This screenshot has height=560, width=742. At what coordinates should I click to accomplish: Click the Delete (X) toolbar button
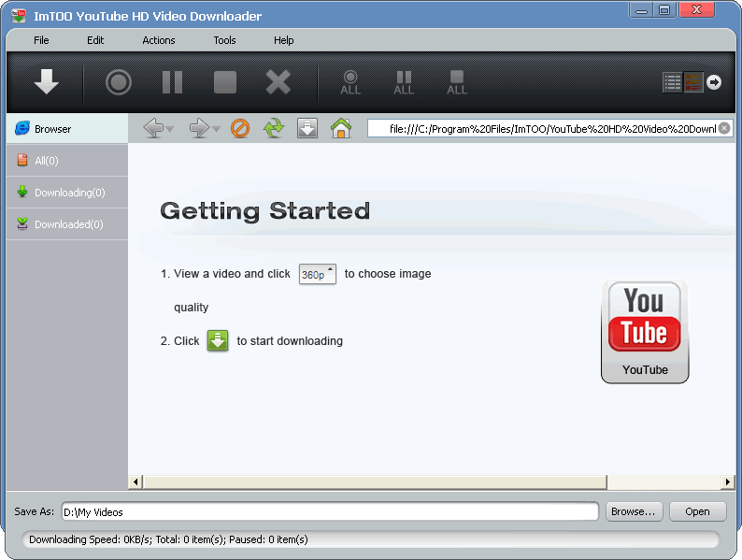point(278,82)
